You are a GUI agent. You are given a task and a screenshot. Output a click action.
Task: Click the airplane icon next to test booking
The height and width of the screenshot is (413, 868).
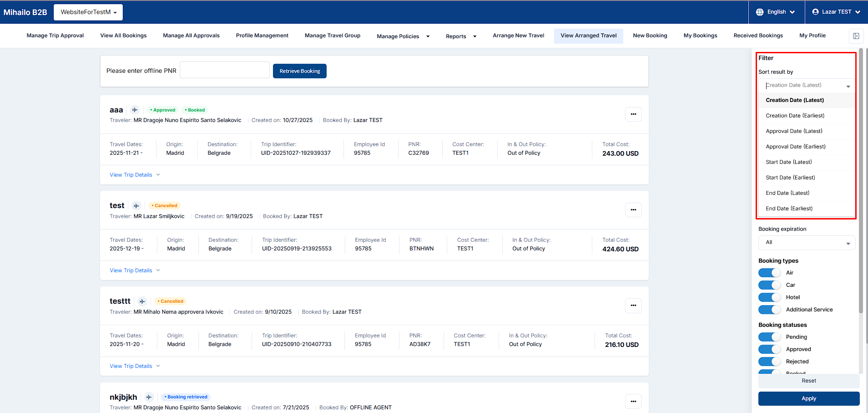coord(136,206)
